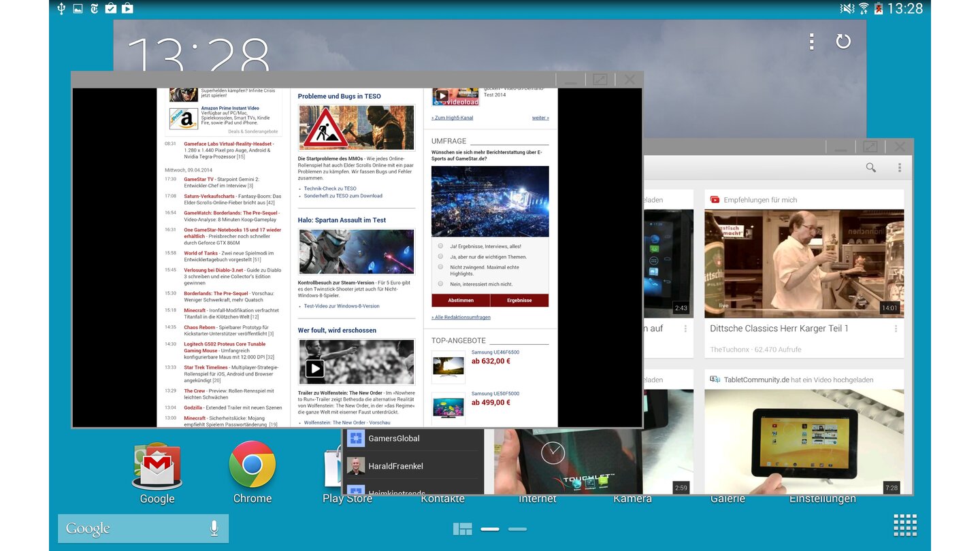This screenshot has width=980, height=551.
Task: Maximize the browser floating window
Action: tap(600, 80)
